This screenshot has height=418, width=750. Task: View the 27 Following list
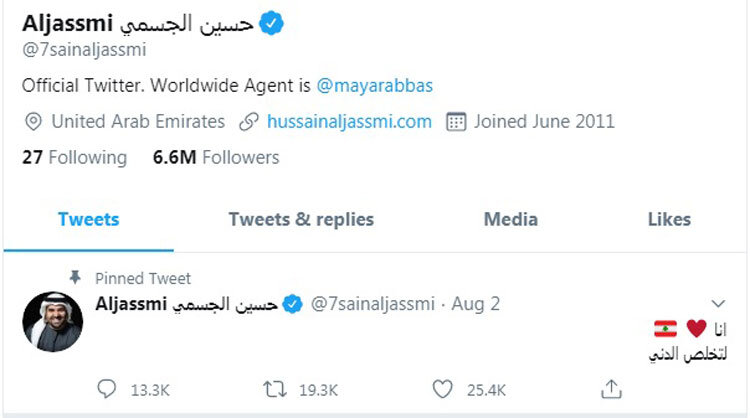coord(74,157)
